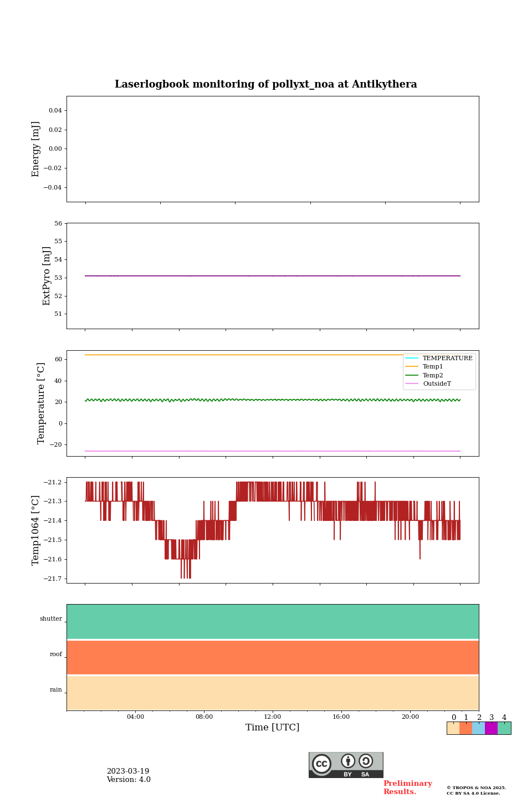This screenshot has width=532, height=798.
Task: Click the Temp1 legend entry
Action: [424, 366]
